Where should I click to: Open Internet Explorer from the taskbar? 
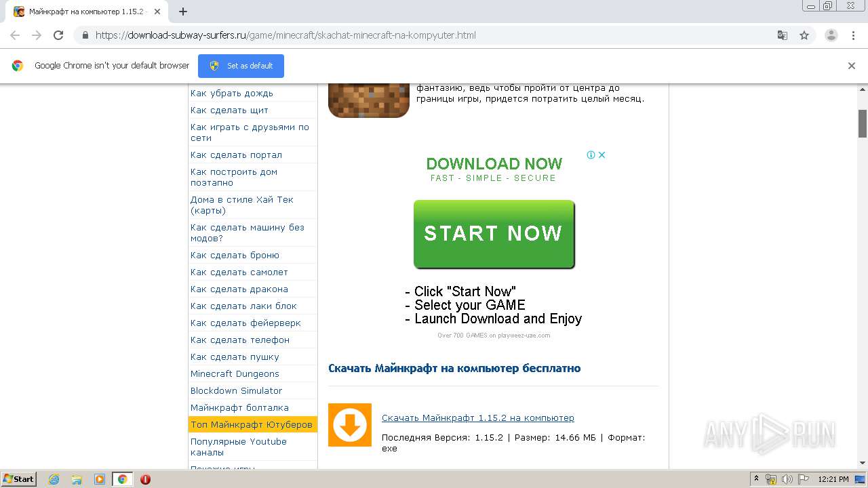[54, 479]
